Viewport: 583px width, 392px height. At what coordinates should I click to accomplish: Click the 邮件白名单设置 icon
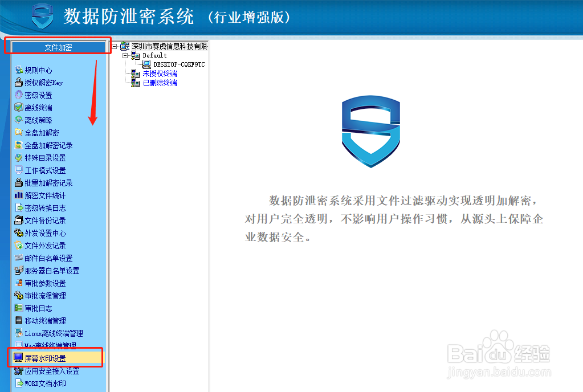coord(19,258)
